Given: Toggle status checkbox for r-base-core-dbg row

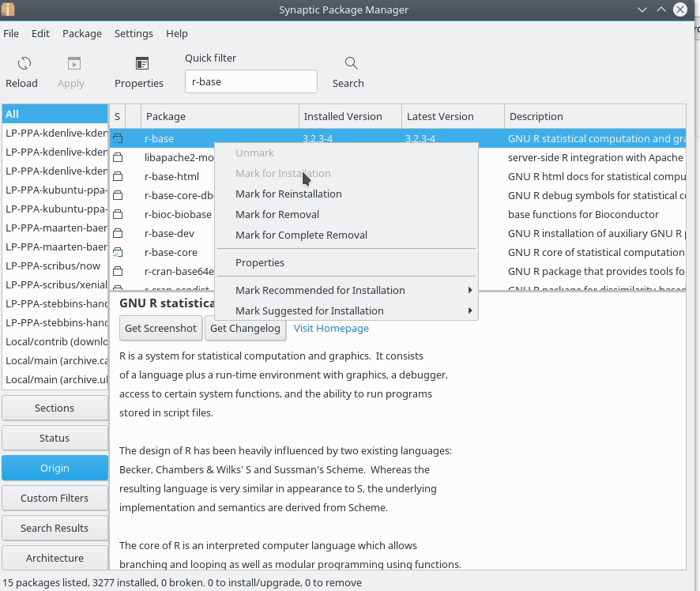Looking at the screenshot, I should (118, 195).
